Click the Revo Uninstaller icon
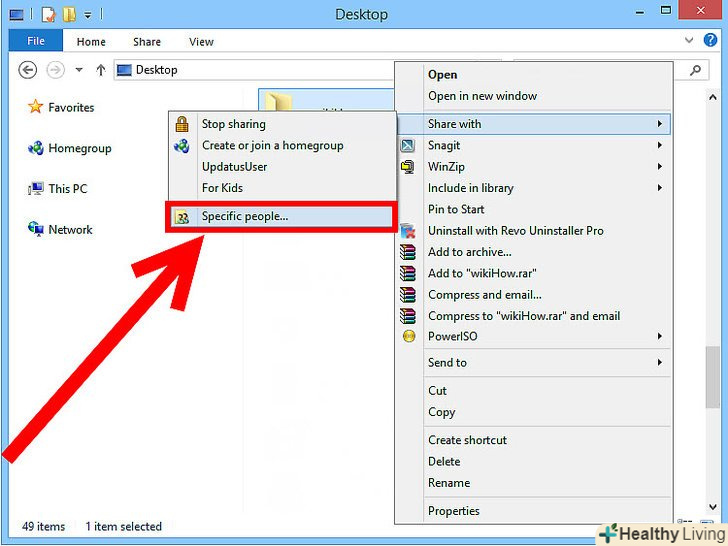Viewport: 728px width, 546px height. [x=408, y=231]
